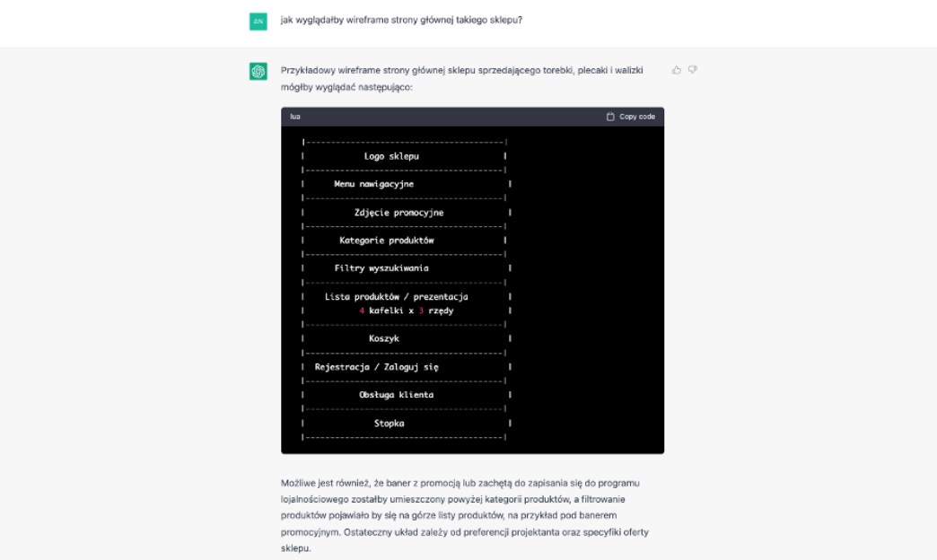The width and height of the screenshot is (937, 560).
Task: Click the green AN user avatar
Action: coord(258,21)
